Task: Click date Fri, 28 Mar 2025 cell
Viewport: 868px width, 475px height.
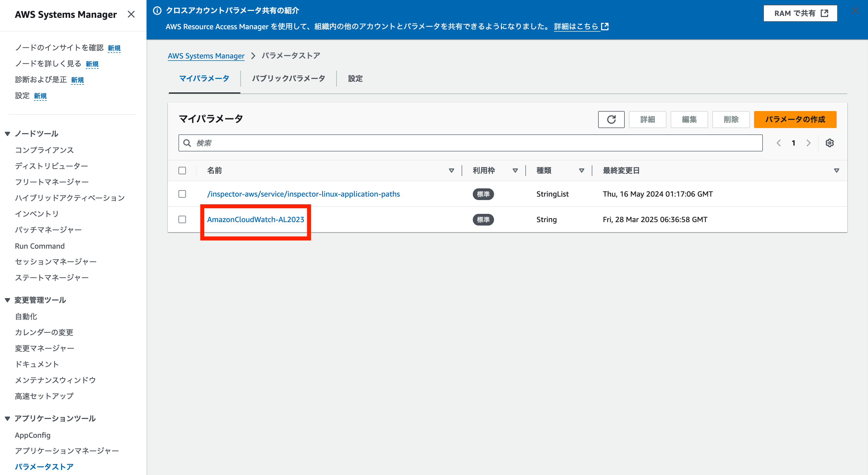Action: (x=655, y=219)
